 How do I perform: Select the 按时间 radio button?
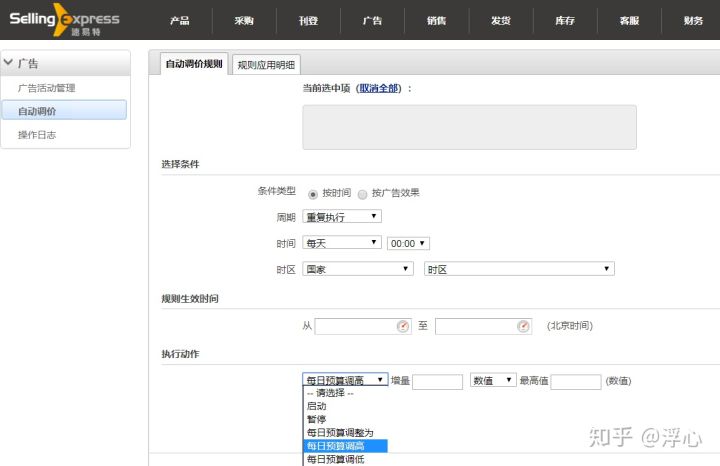pos(313,194)
